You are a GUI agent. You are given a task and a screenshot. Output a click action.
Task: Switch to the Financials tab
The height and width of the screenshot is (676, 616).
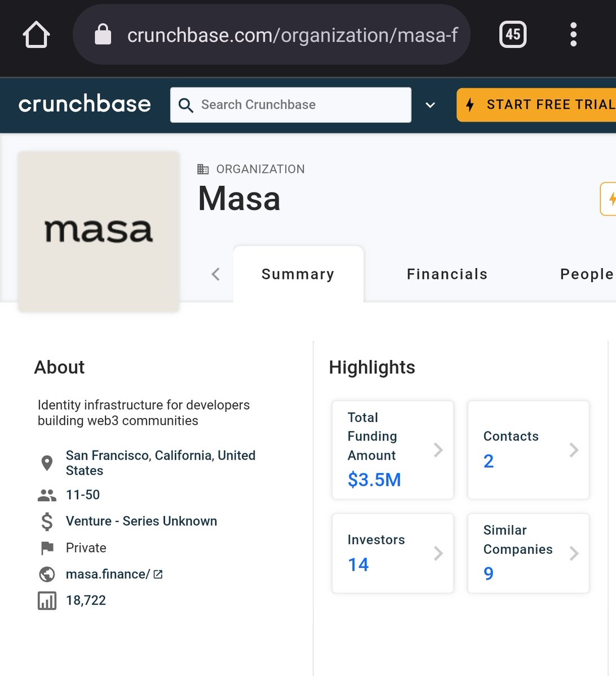click(447, 274)
